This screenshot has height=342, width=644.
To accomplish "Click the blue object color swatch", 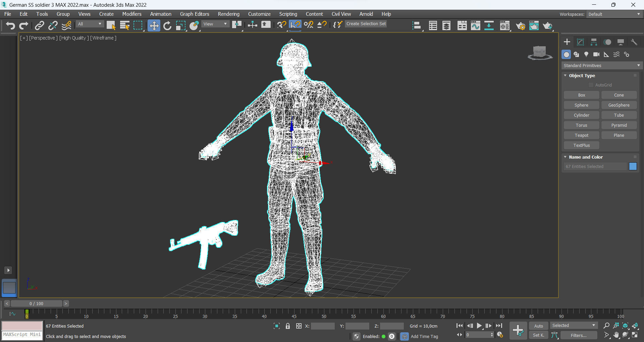I will point(633,167).
